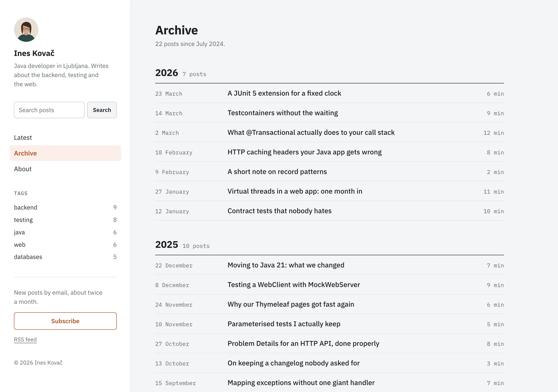Click the '2026' year heading
The width and height of the screenshot is (558, 392).
click(167, 73)
